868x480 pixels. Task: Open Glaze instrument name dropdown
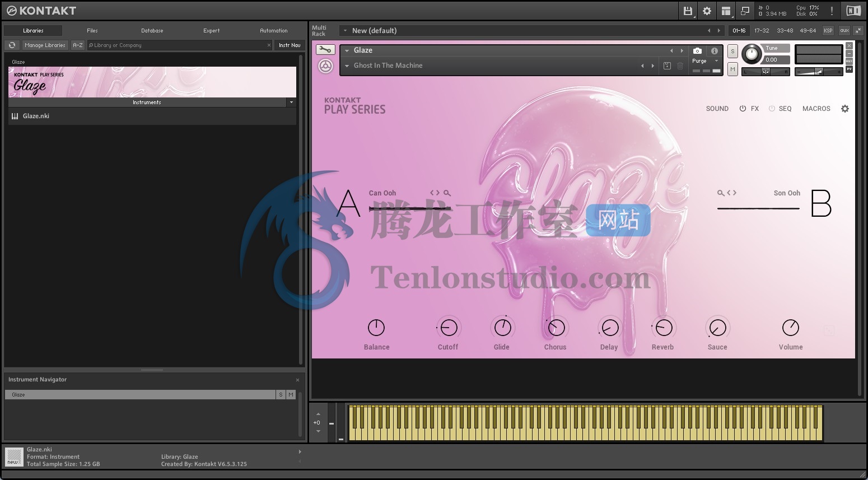[347, 50]
